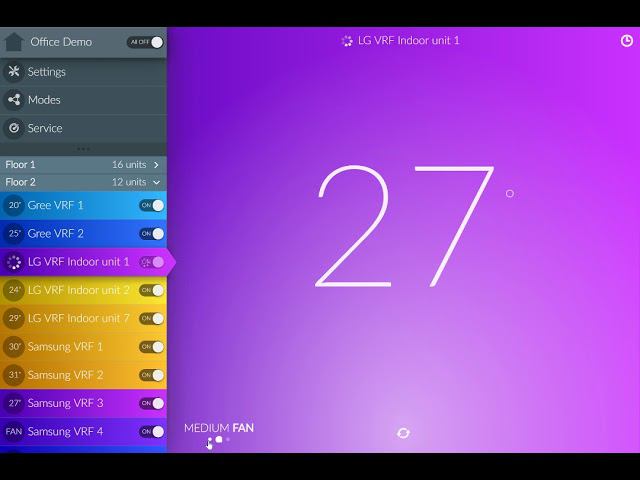Image resolution: width=640 pixels, height=480 pixels.
Task: Turn off Samsung VRF 4 toggle
Action: (151, 431)
